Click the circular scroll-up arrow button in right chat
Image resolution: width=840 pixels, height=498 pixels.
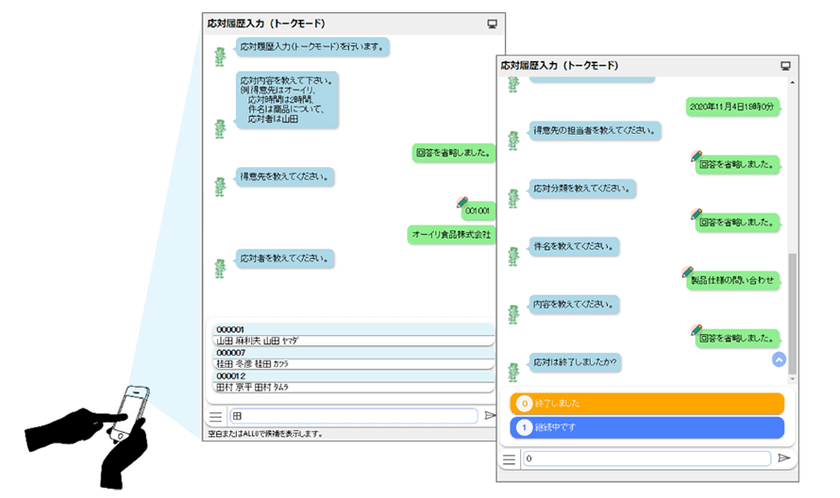tap(779, 359)
